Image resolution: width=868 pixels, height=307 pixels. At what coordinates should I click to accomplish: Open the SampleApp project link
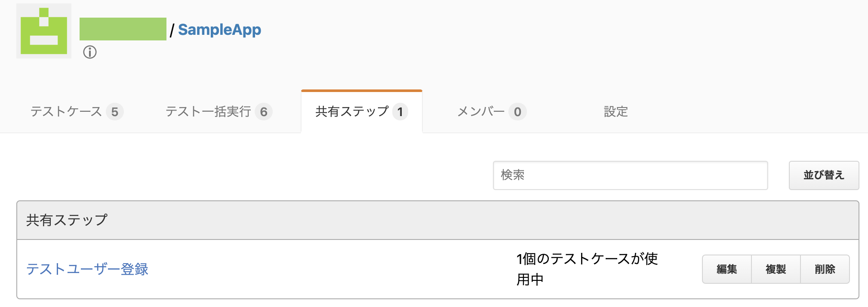point(219,29)
